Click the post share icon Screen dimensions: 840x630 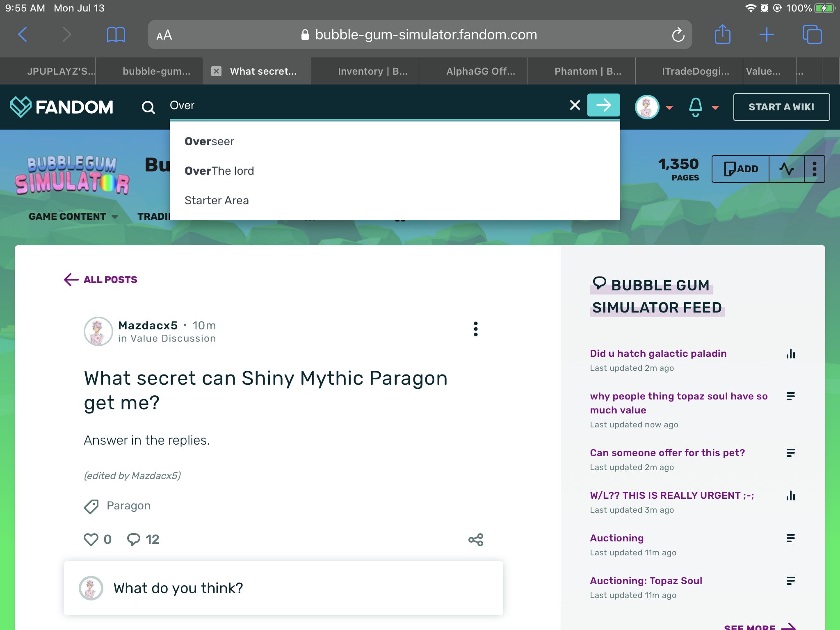(x=476, y=540)
